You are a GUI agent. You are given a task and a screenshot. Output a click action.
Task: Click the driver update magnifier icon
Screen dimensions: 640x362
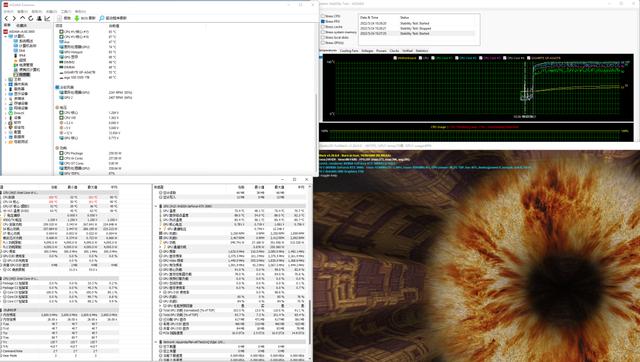click(x=102, y=18)
